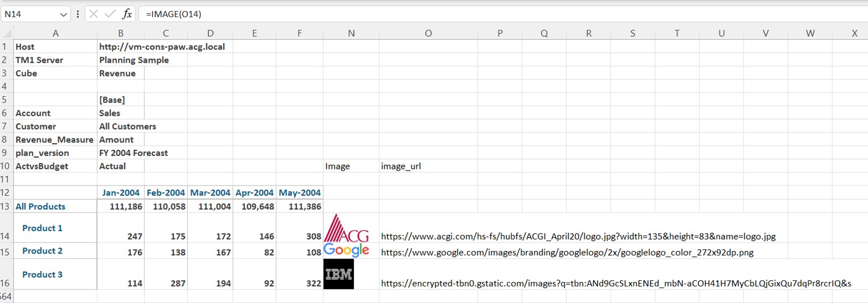Select the Jan-2004 column heading cell
Screen dimensions: 868x303
point(121,193)
